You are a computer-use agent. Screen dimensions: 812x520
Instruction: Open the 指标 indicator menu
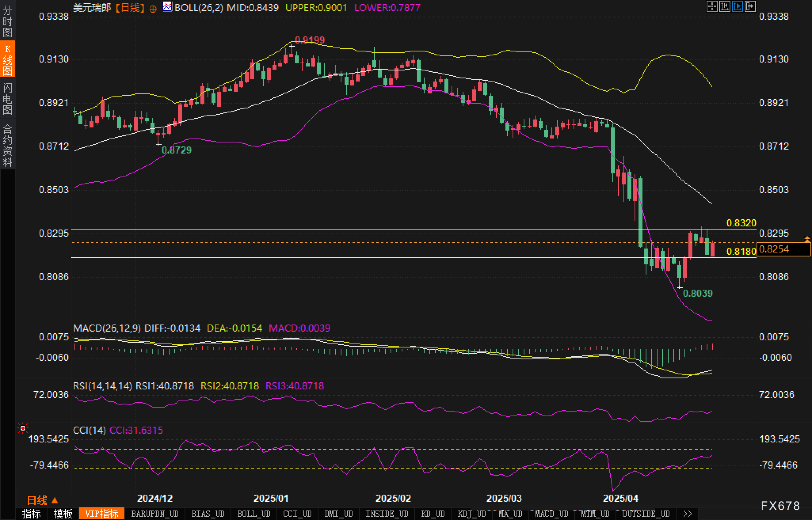pos(31,514)
